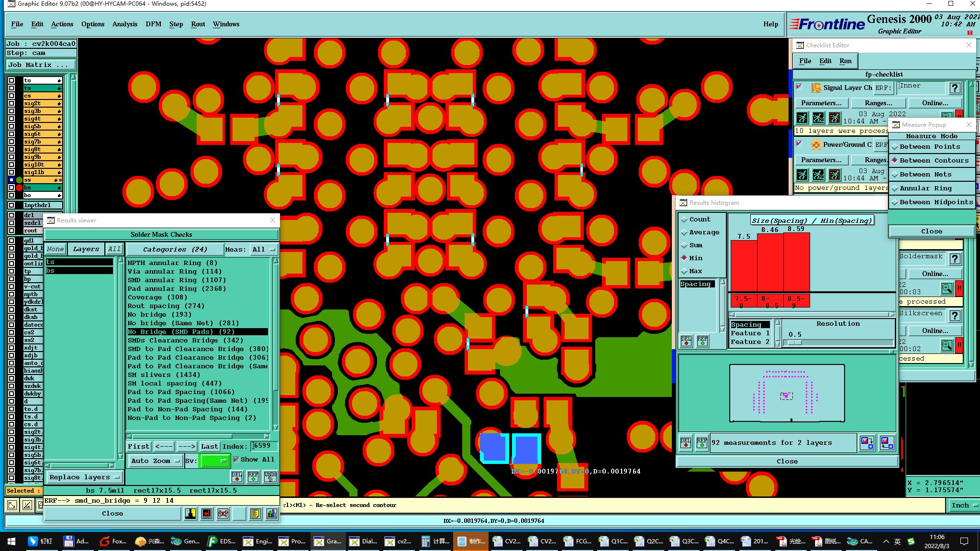The image size is (980, 551).
Task: Click first run icon under Power/Ground check
Action: tap(802, 175)
